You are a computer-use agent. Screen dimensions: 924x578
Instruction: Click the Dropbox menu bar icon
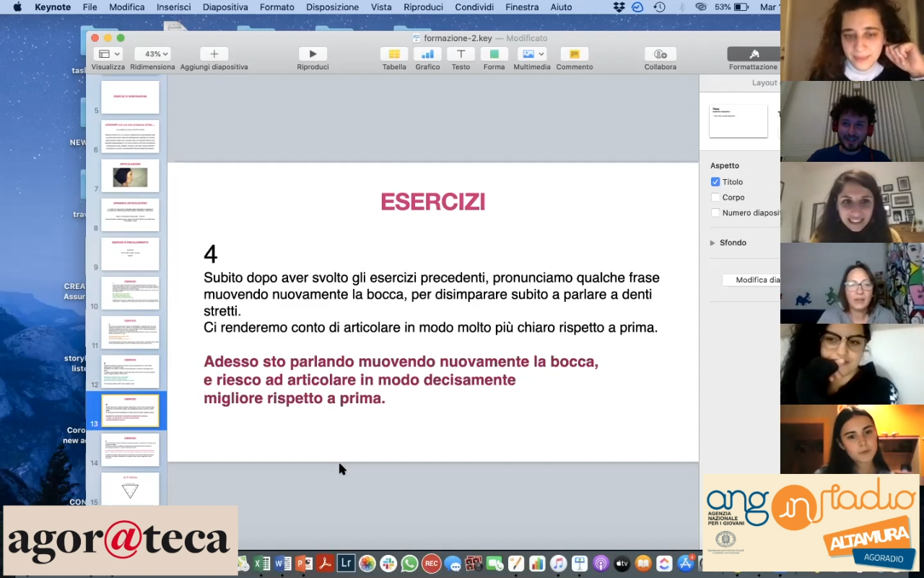(619, 7)
